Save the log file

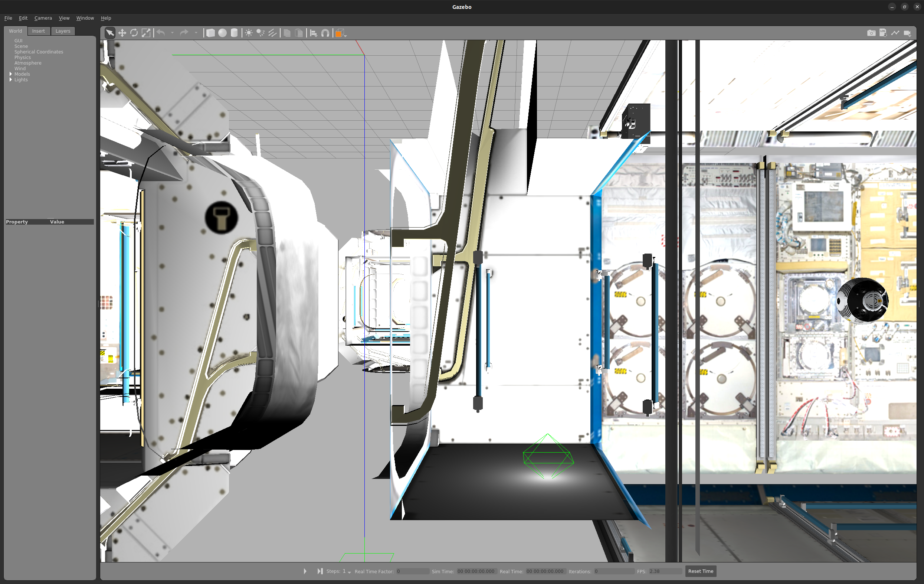882,33
